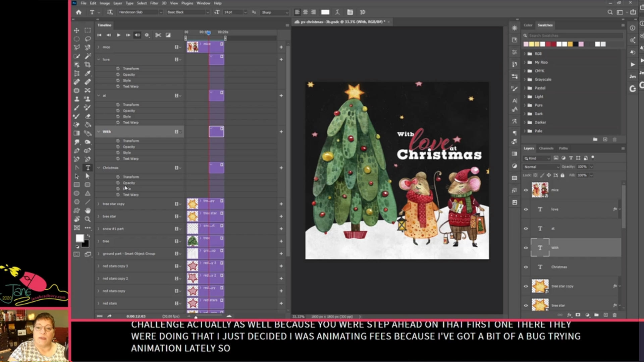Hide the Christmas text layer
Screen dimensions: 644x362
[x=526, y=267]
